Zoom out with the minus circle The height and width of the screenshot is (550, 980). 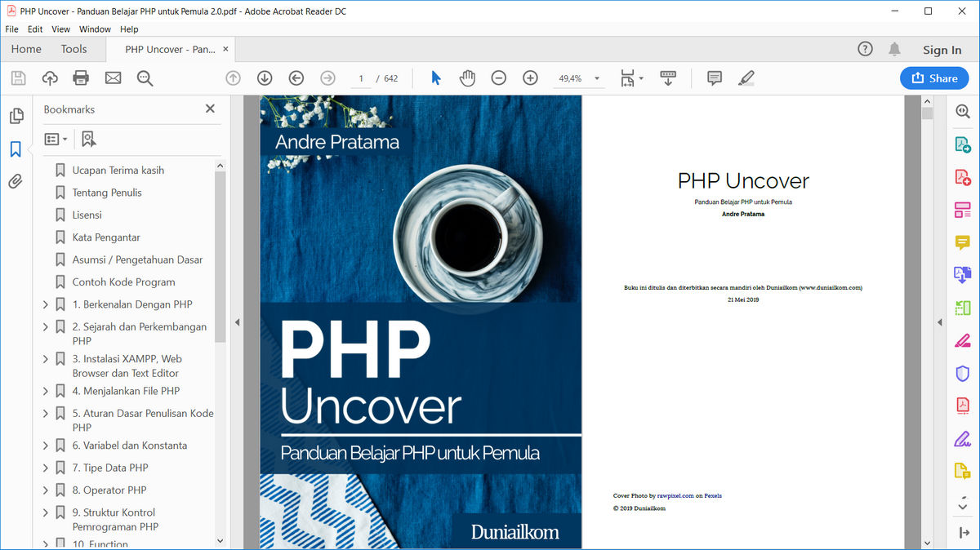(x=498, y=78)
